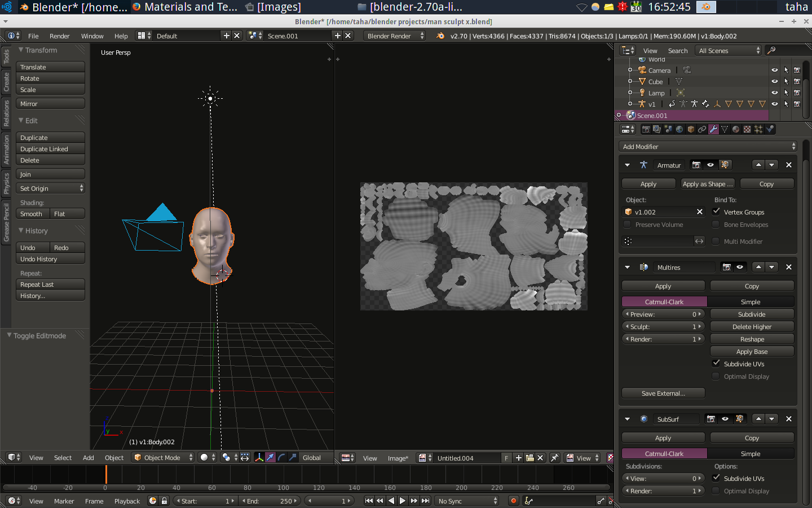The height and width of the screenshot is (508, 812).
Task: Move the Multires modifier up
Action: [x=758, y=267]
